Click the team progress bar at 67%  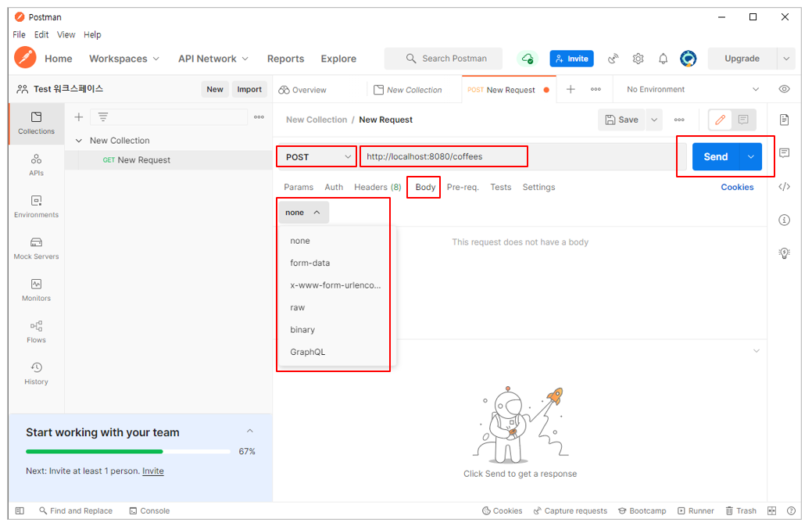pyautogui.click(x=128, y=452)
